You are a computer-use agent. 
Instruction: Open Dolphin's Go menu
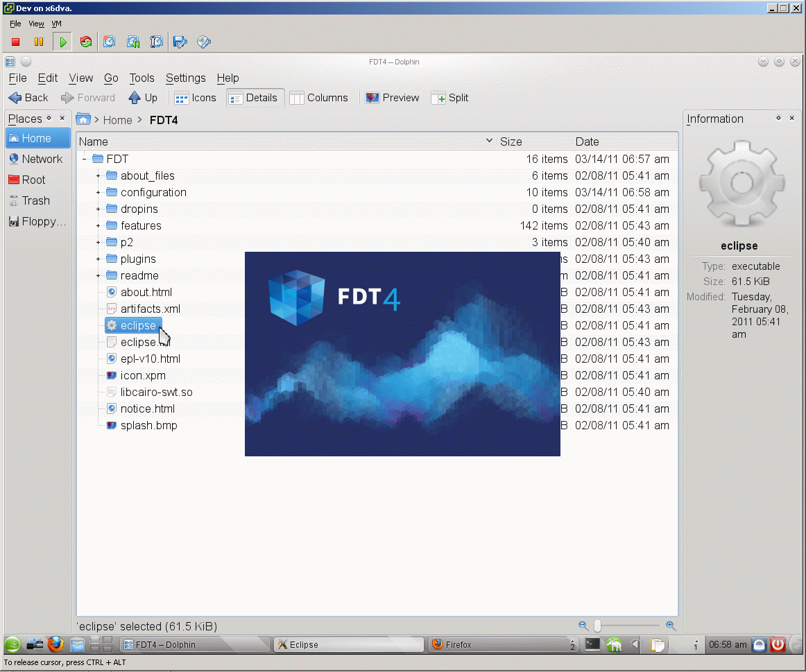(x=111, y=78)
